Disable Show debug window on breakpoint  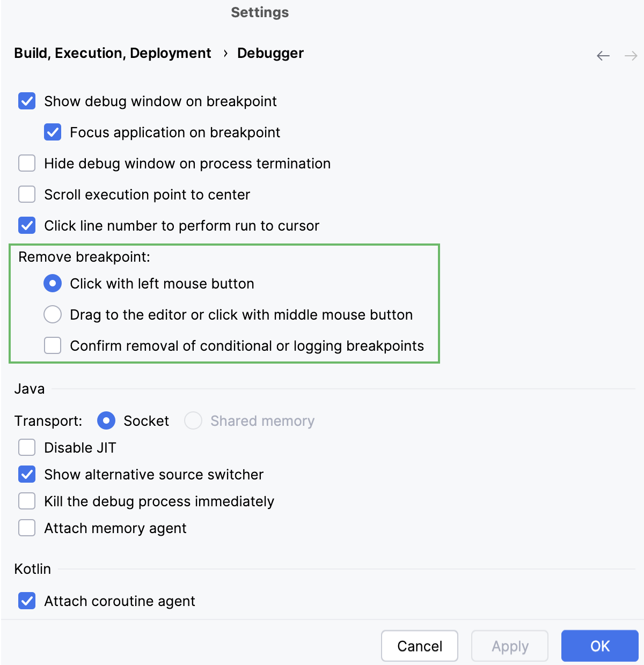(x=26, y=101)
